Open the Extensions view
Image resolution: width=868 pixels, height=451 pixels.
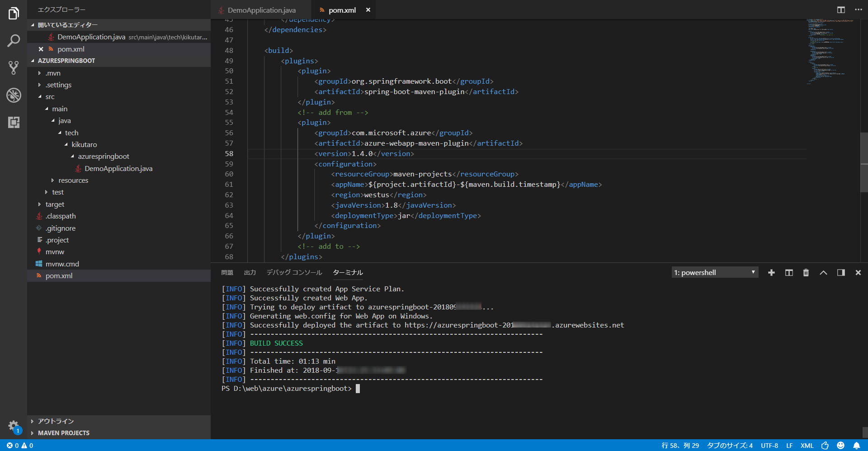coord(14,122)
